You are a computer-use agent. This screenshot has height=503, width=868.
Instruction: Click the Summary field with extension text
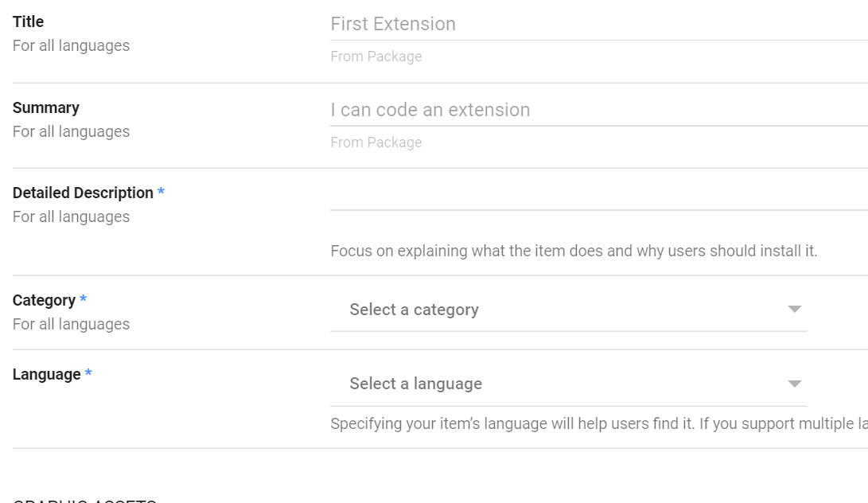(597, 110)
